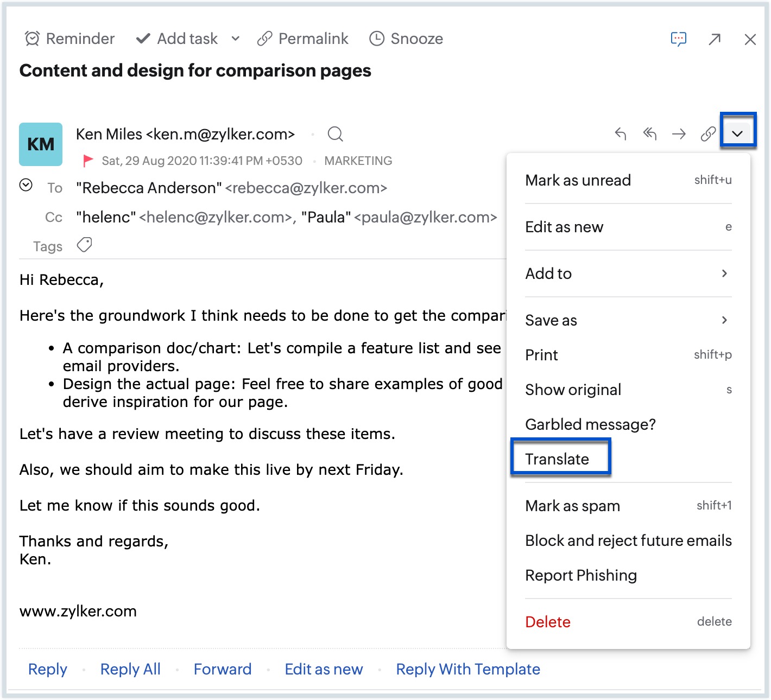Click Reply With Template link

click(x=468, y=669)
